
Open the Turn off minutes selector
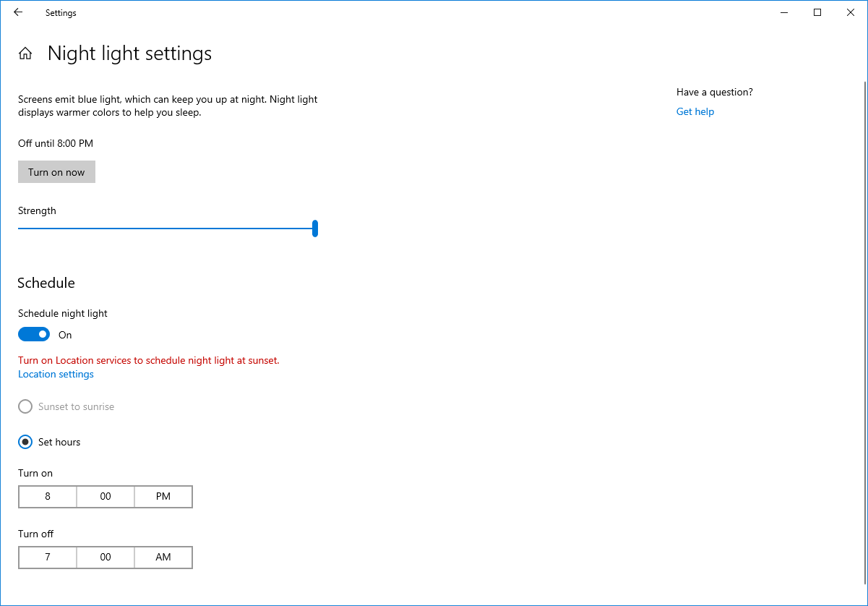[x=105, y=557]
